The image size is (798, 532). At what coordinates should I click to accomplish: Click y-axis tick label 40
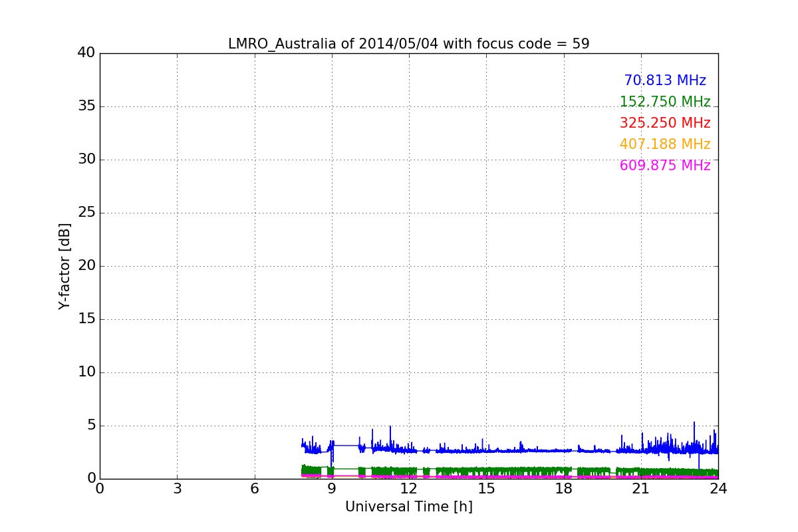pyautogui.click(x=86, y=53)
